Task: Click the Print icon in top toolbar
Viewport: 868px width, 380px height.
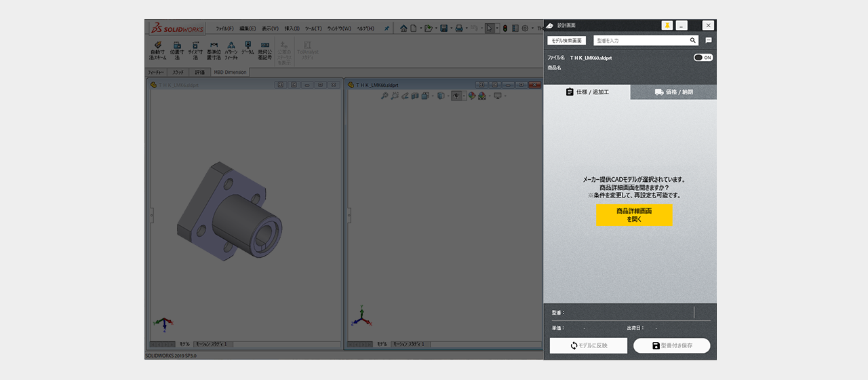Action: click(x=459, y=28)
